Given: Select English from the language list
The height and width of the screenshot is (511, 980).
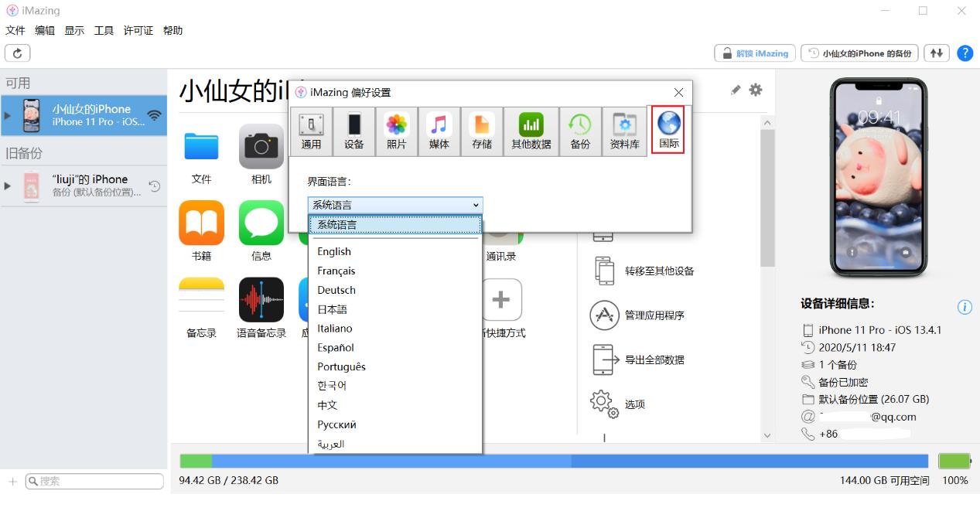Looking at the screenshot, I should [334, 251].
